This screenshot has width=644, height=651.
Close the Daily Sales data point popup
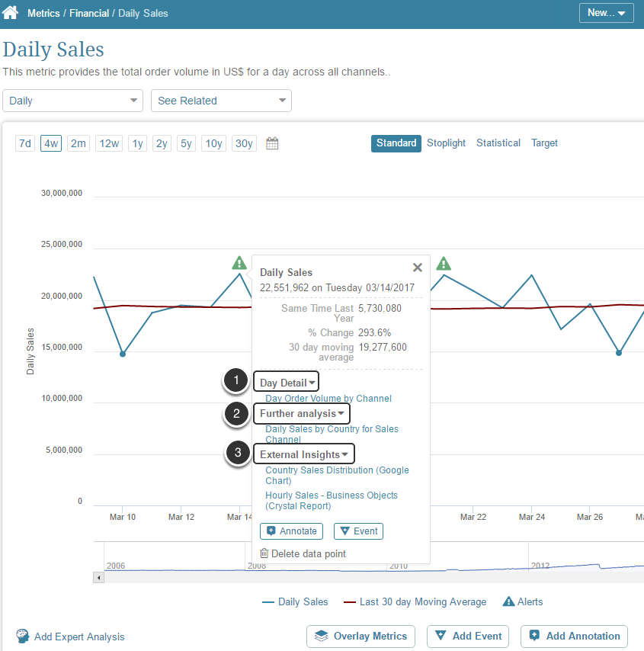(x=417, y=268)
